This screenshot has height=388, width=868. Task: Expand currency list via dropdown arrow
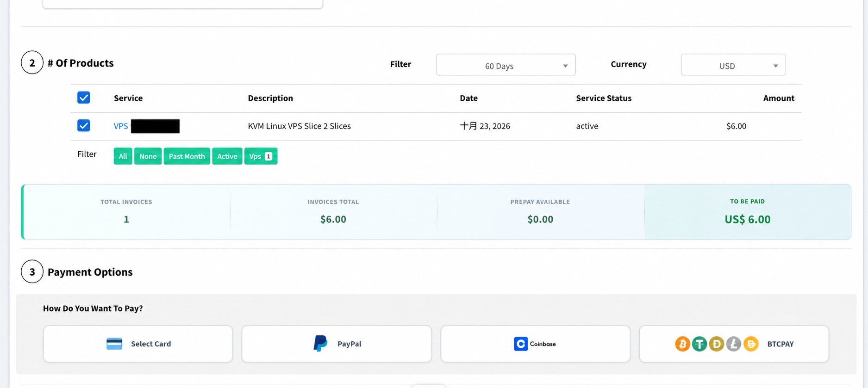point(775,66)
